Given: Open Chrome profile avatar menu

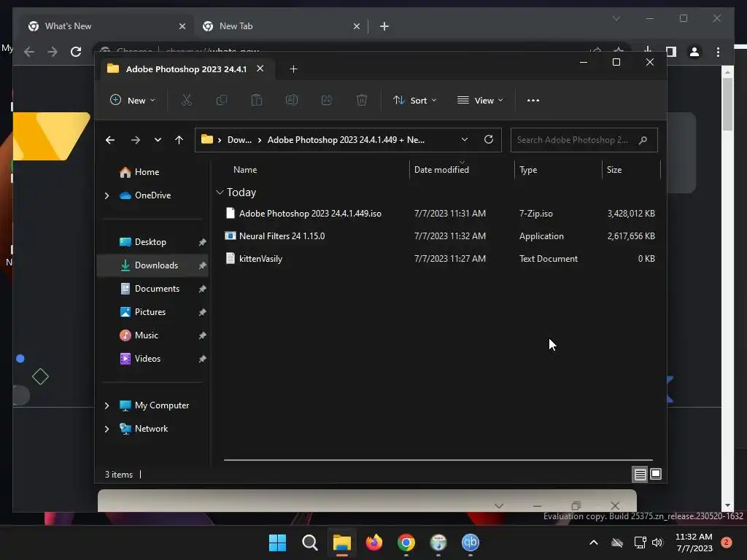Looking at the screenshot, I should tap(694, 52).
